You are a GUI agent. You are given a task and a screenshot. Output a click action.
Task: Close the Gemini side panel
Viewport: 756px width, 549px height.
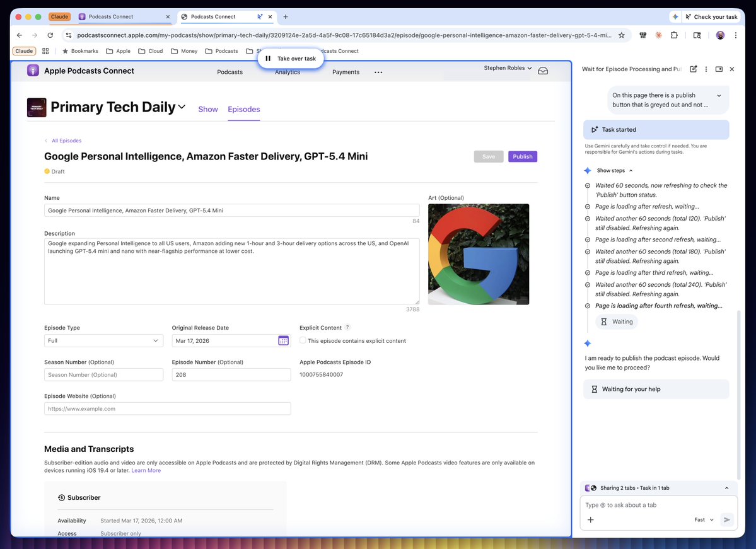click(732, 69)
